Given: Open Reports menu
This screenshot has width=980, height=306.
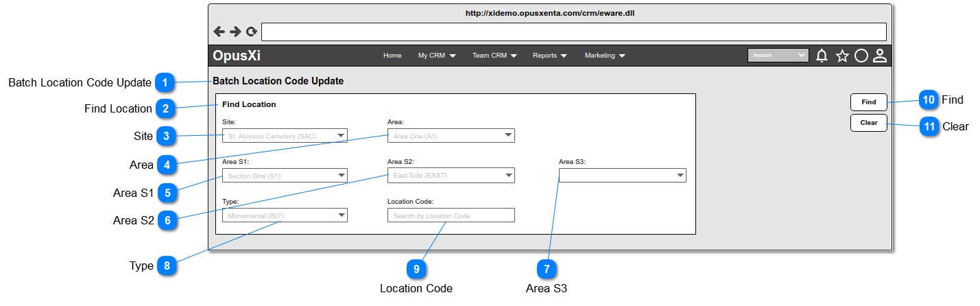Looking at the screenshot, I should point(550,56).
